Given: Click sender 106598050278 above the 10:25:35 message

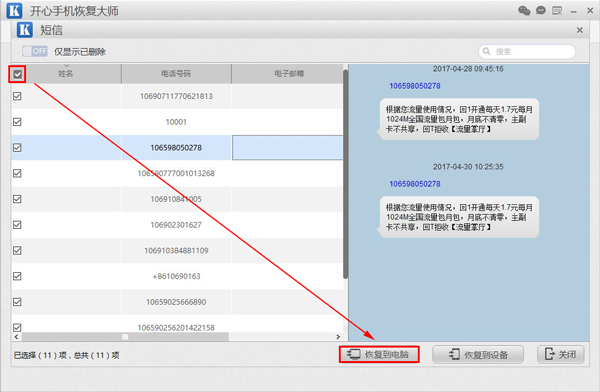Looking at the screenshot, I should coord(415,184).
